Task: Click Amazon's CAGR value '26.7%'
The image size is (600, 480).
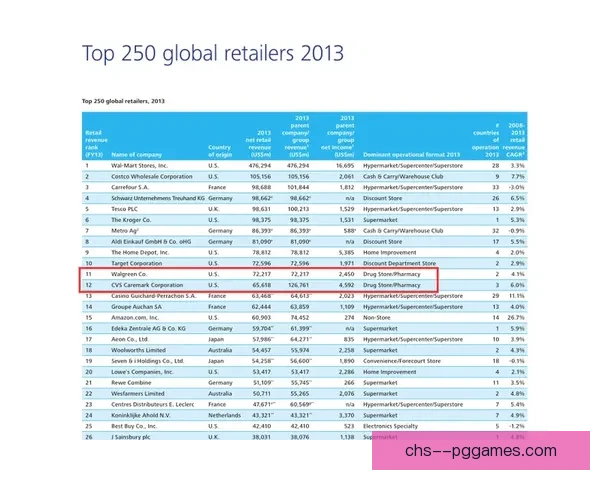Action: [x=515, y=318]
